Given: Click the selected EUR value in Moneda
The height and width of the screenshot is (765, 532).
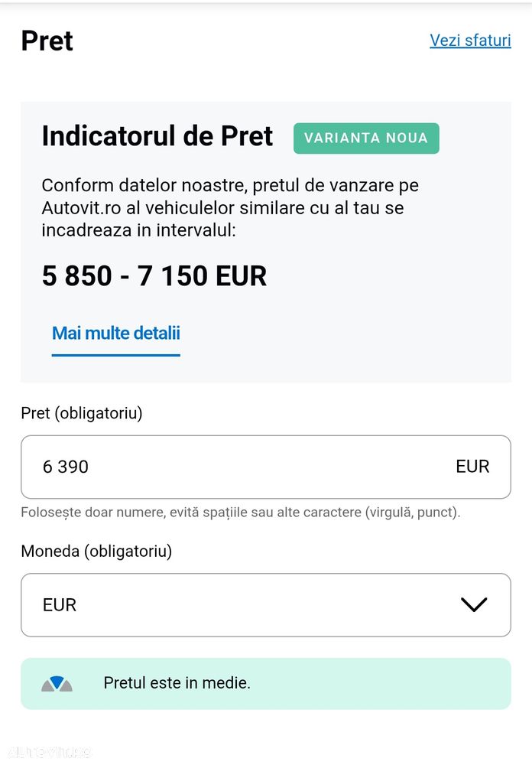Looking at the screenshot, I should (60, 605).
